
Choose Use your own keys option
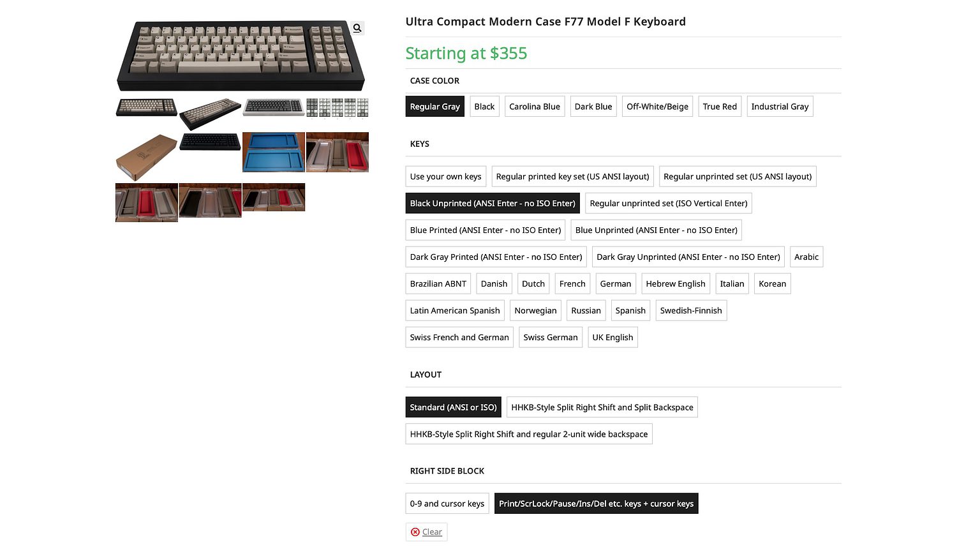click(445, 176)
